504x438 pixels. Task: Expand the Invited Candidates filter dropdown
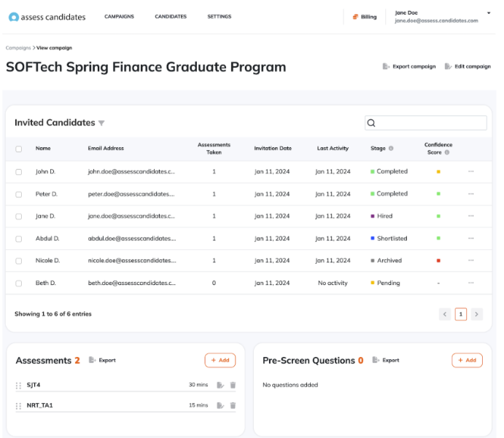coord(101,123)
